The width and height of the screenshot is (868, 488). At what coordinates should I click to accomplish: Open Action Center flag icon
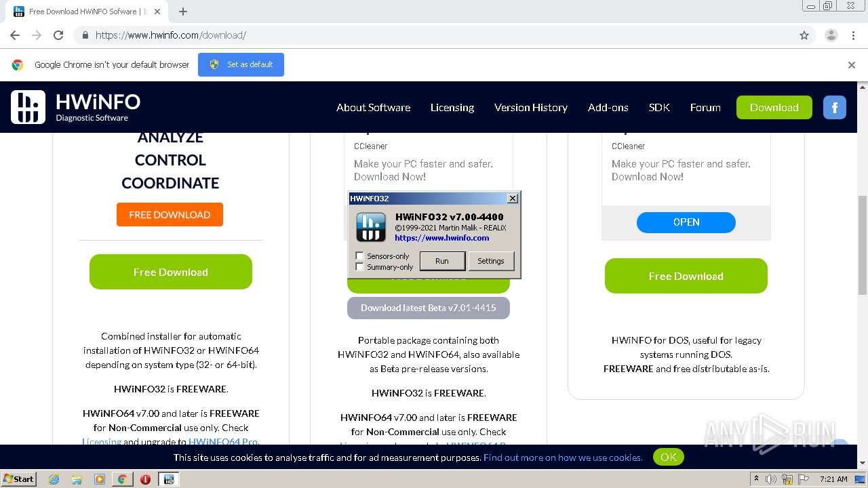805,479
